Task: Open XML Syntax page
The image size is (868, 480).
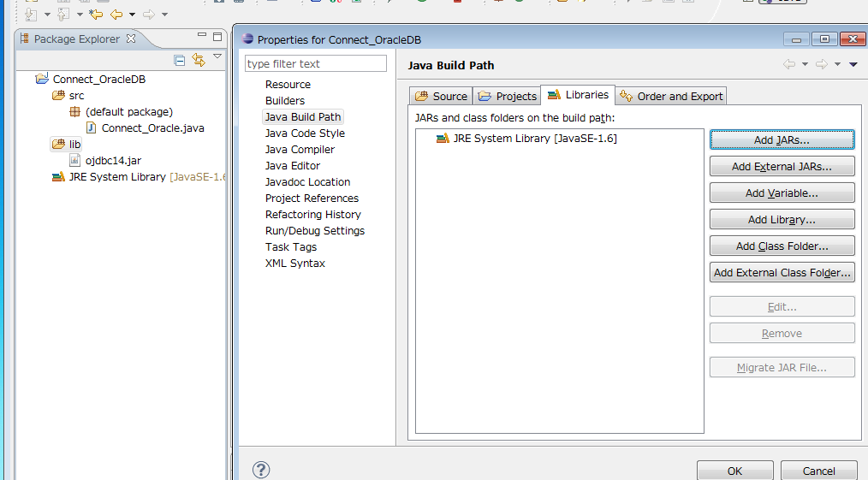Action: pos(295,264)
